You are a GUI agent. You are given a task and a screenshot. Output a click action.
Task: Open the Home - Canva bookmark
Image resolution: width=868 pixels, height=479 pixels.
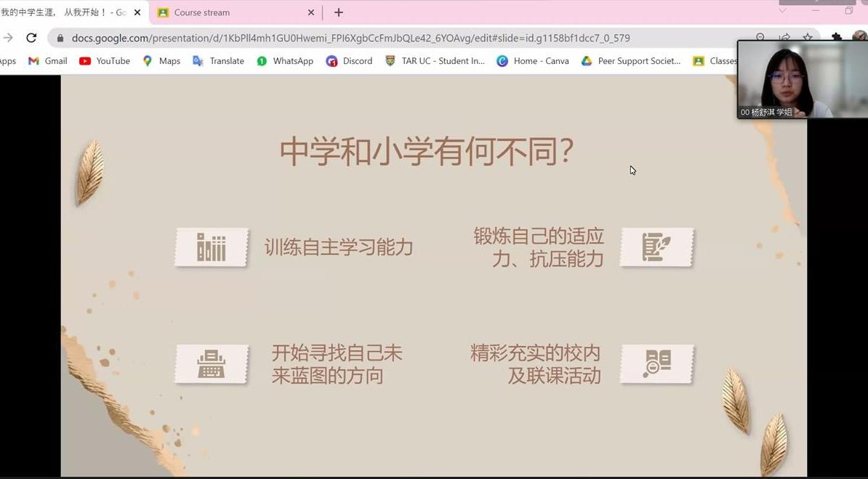pos(533,61)
